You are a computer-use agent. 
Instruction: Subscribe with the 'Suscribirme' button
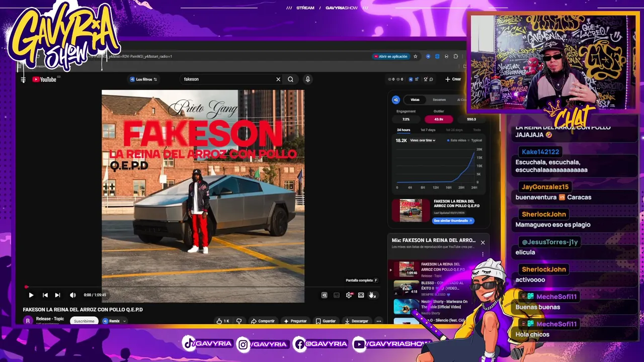coord(84,321)
